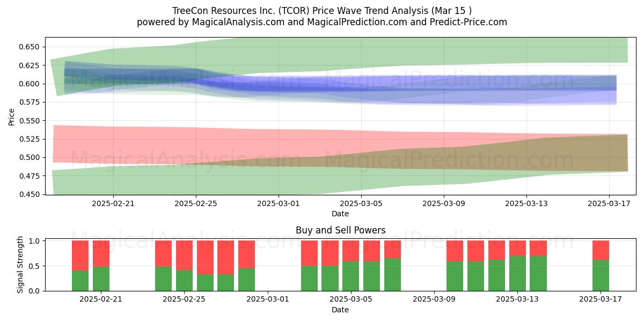Click the lower green band at the 2025-02-21 gridline
The image size is (644, 322).
tap(113, 180)
